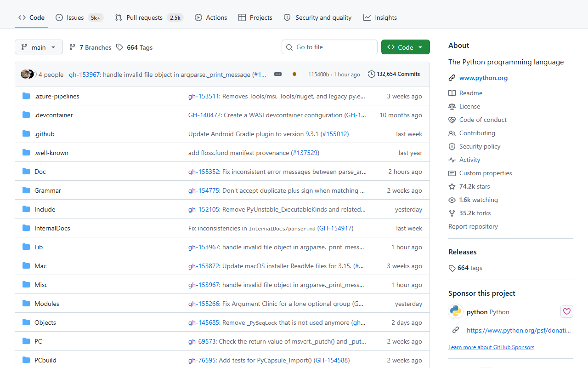Focus the Go to file search box
The height and width of the screenshot is (368, 588).
click(329, 47)
